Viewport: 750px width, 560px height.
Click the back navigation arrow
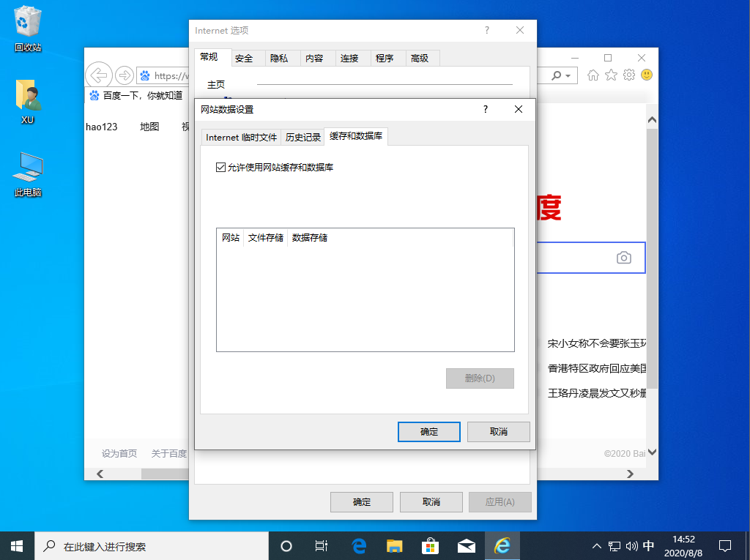point(98,75)
